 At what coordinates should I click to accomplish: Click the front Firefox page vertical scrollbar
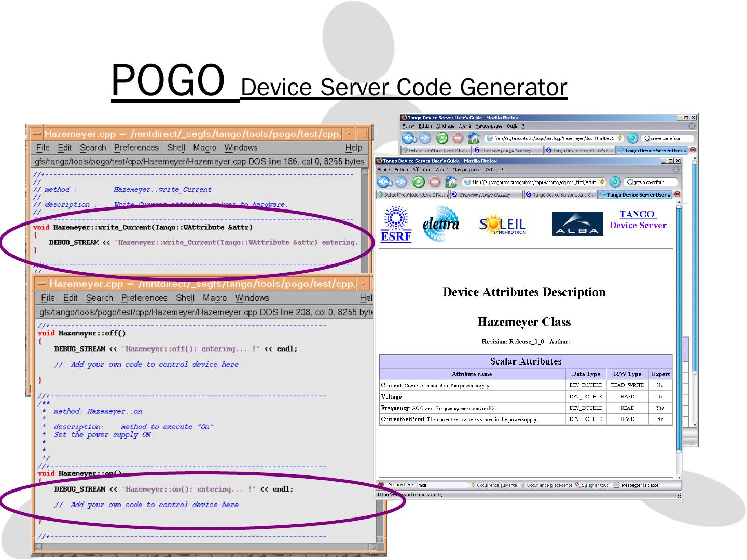(679, 340)
